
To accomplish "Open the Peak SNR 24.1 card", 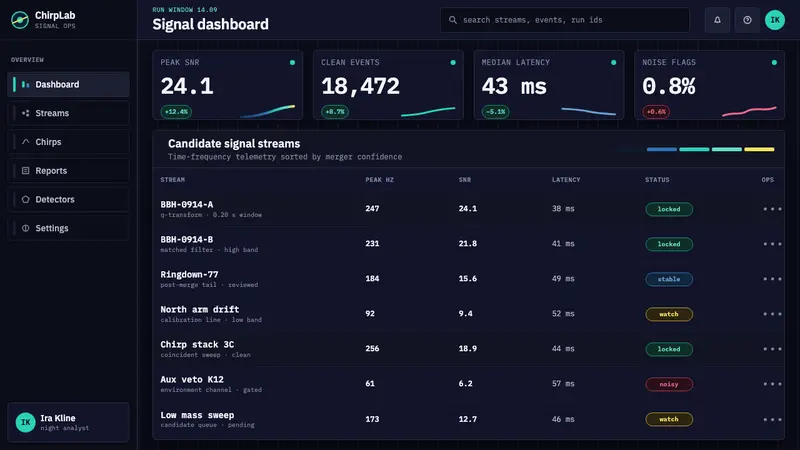I will [x=228, y=85].
